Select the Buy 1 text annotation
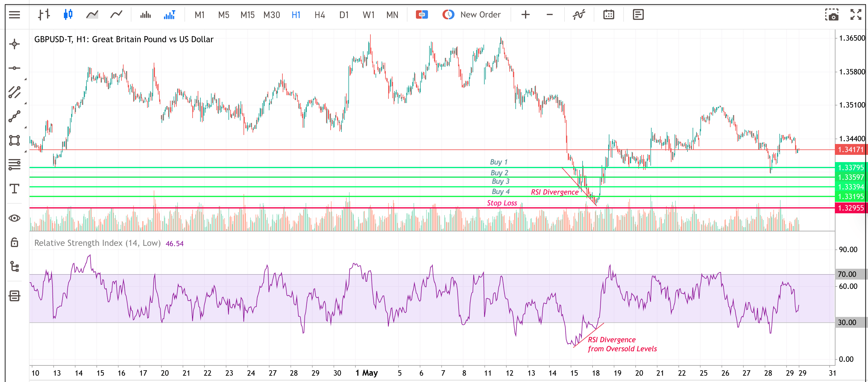 pyautogui.click(x=499, y=162)
